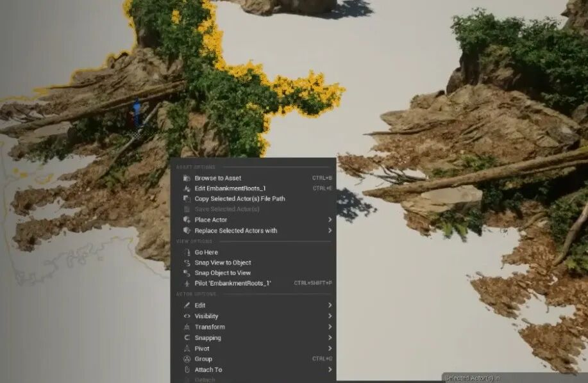The height and width of the screenshot is (383, 588).
Task: Click the eye icon next to Visibility
Action: pos(187,316)
